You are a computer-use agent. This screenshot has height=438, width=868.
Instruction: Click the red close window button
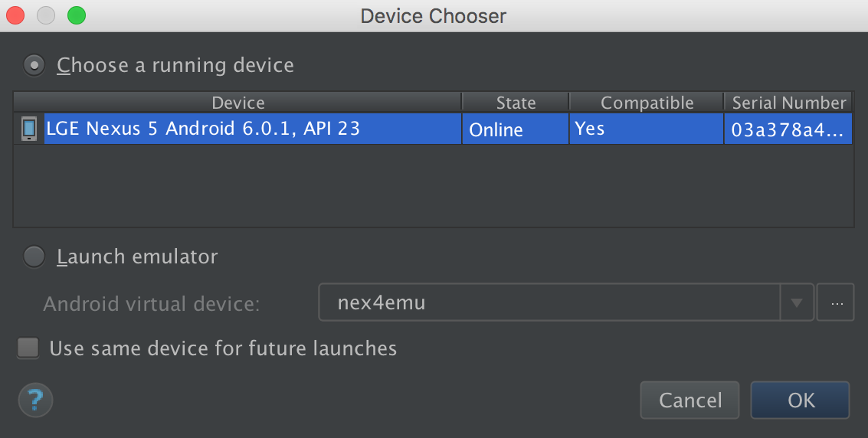(15, 15)
